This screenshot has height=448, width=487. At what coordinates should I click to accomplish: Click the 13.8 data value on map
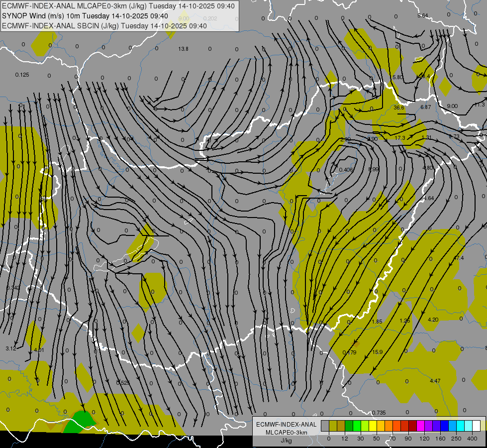click(x=183, y=49)
